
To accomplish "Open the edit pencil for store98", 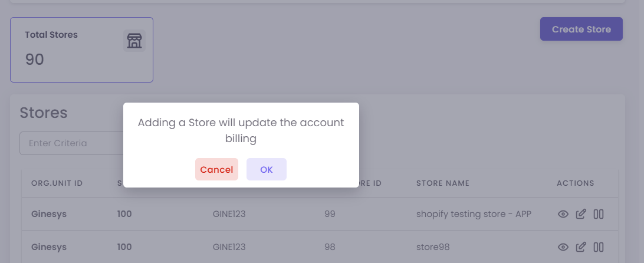I will [581, 246].
